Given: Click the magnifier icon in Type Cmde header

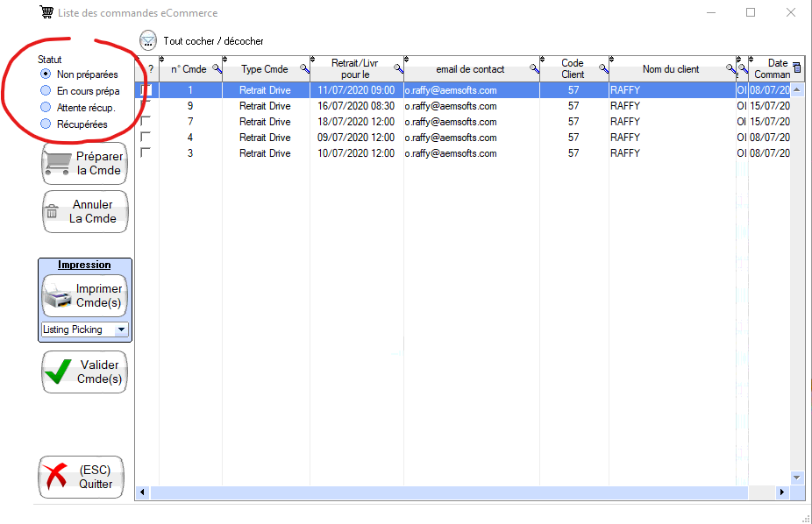Looking at the screenshot, I should pyautogui.click(x=304, y=68).
